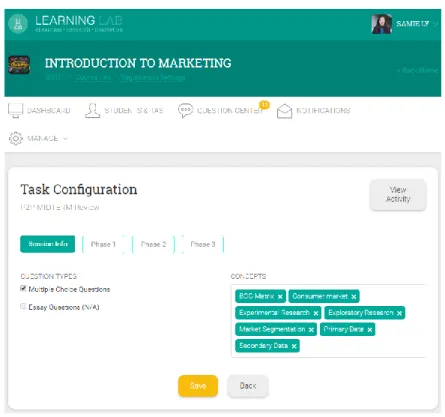Click the Learning Lab title text
This screenshot has width=445, height=417.
(79, 21)
